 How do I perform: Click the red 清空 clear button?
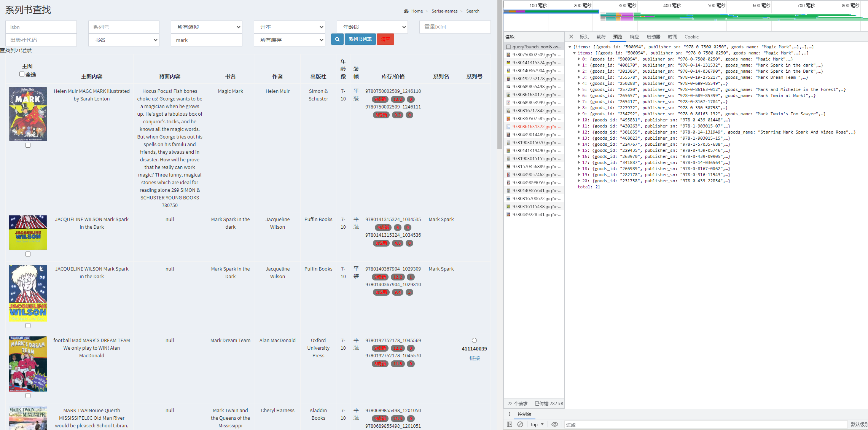385,39
